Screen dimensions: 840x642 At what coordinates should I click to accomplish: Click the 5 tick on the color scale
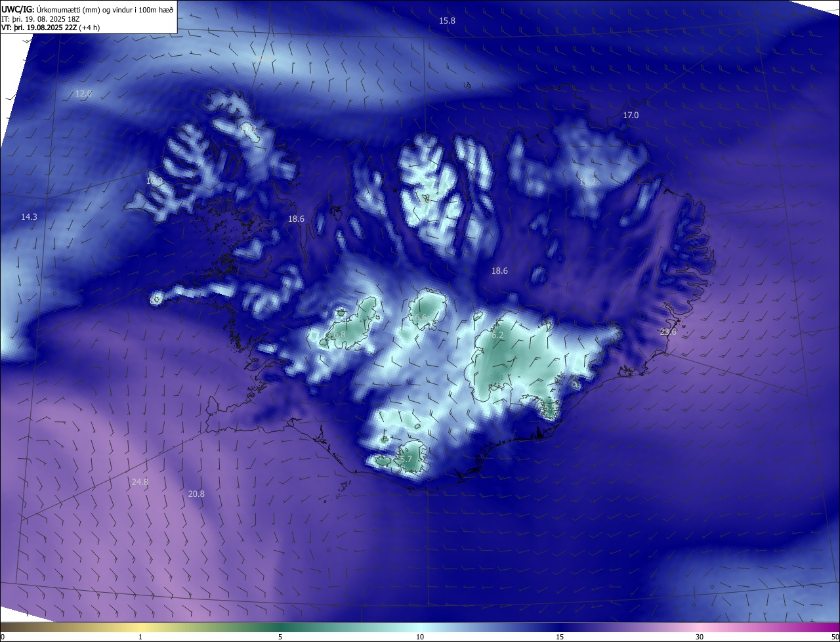(x=280, y=637)
